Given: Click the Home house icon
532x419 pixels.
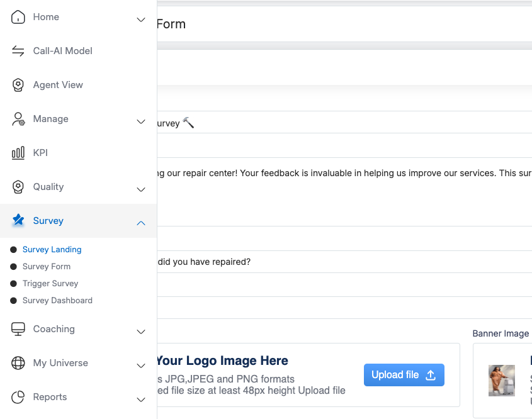Looking at the screenshot, I should coord(18,17).
